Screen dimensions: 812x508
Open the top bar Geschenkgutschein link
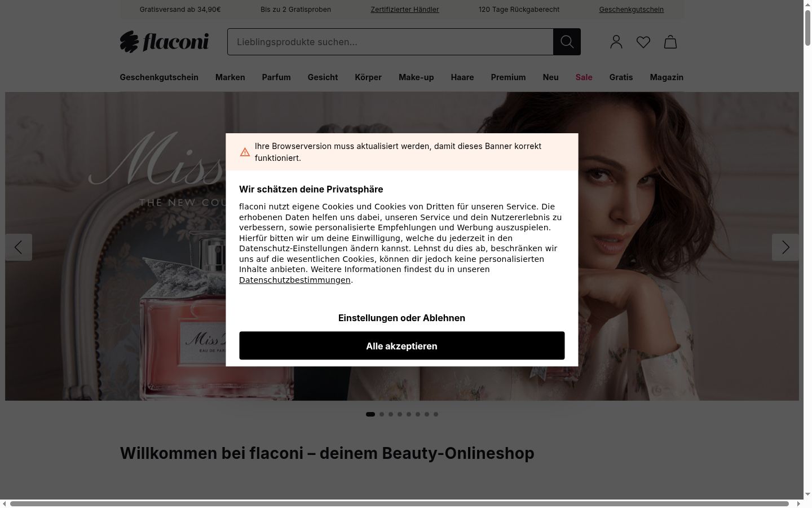tap(631, 10)
